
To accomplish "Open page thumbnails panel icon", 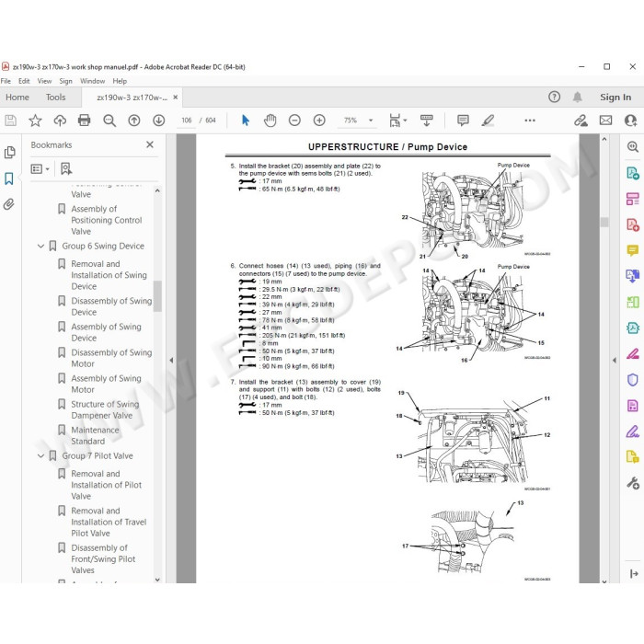I will [9, 153].
